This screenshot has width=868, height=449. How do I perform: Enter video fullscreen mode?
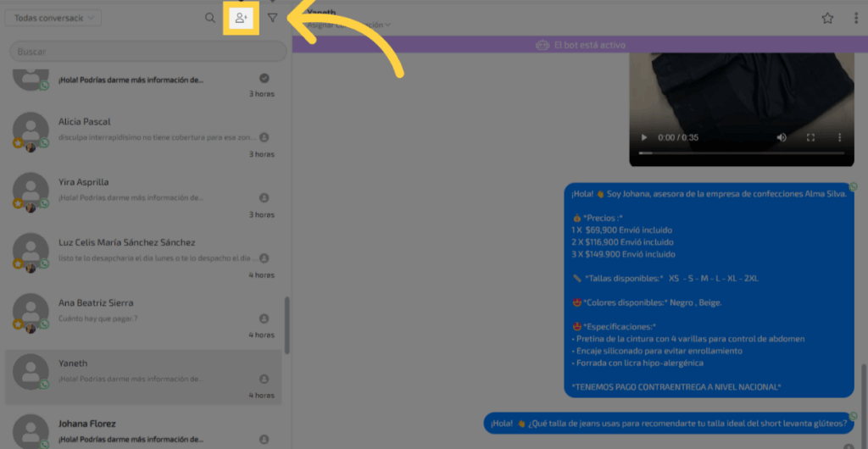click(810, 137)
